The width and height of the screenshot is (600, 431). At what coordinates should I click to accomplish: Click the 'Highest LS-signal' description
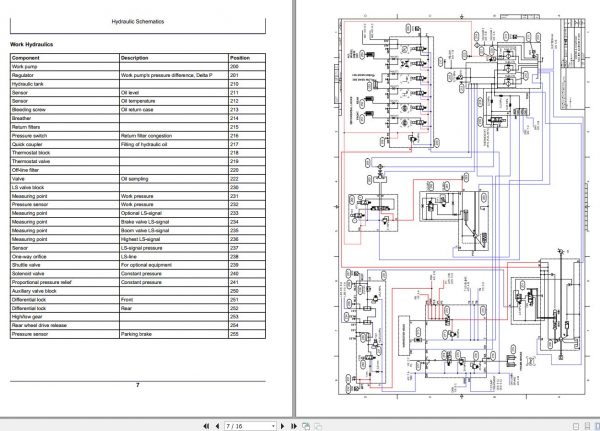pyautogui.click(x=174, y=239)
